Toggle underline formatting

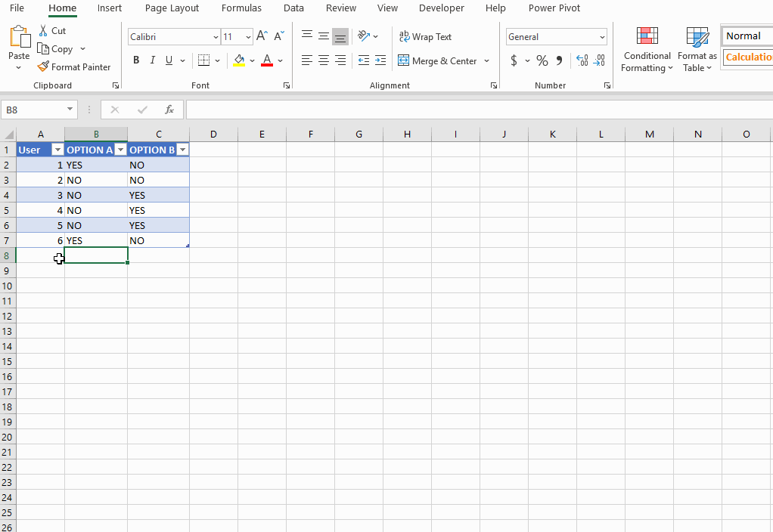pyautogui.click(x=167, y=60)
